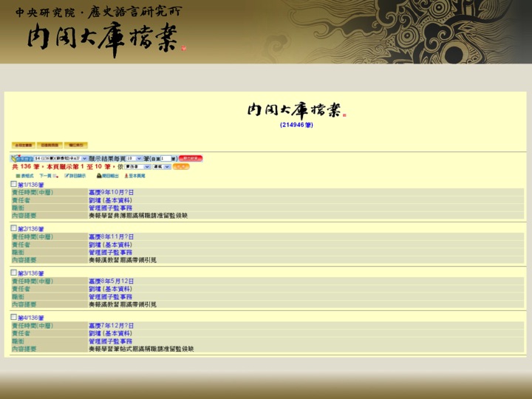Viewport: 532px width, 399px height.
Task: Click the orange sort button
Action: tap(181, 166)
